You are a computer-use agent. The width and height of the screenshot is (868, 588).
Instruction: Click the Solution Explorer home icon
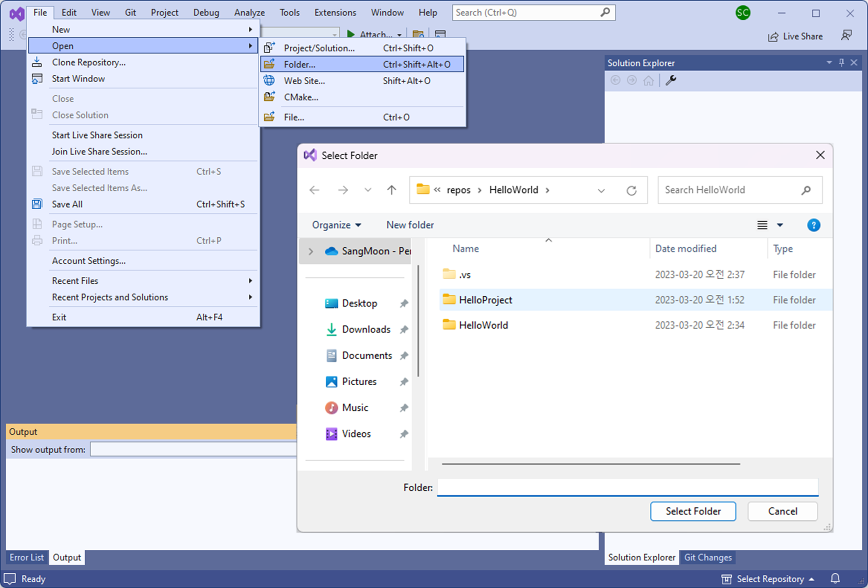648,80
